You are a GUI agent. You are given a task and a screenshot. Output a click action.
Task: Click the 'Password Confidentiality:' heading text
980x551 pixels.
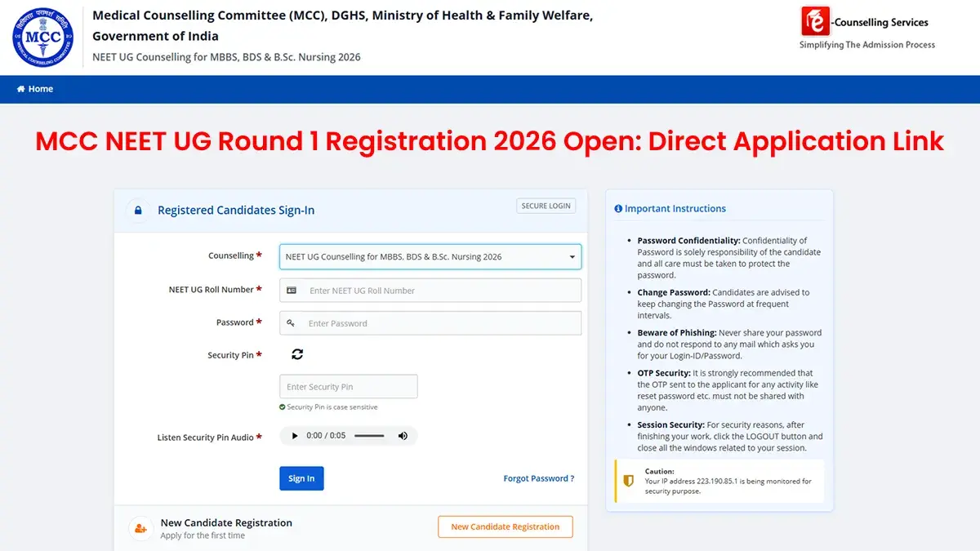pos(688,241)
